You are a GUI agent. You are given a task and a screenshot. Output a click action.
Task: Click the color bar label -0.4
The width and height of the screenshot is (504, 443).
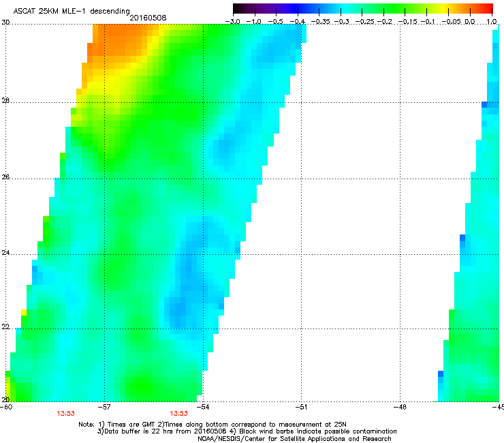click(x=298, y=22)
